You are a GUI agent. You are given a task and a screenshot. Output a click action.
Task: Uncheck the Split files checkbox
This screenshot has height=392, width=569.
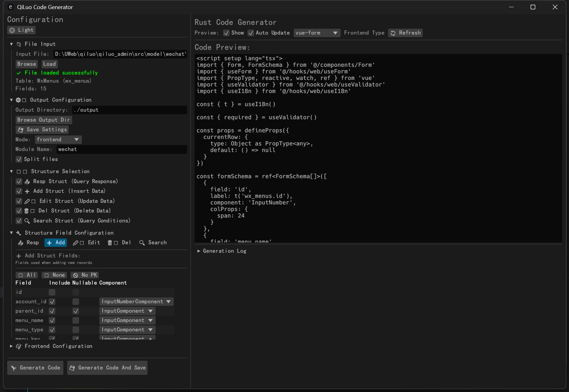coord(19,159)
